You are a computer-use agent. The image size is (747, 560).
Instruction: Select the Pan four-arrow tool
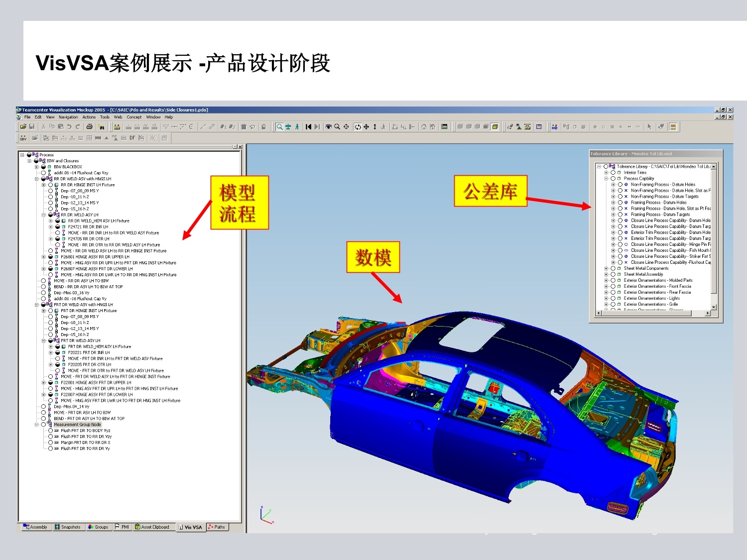[x=367, y=127]
